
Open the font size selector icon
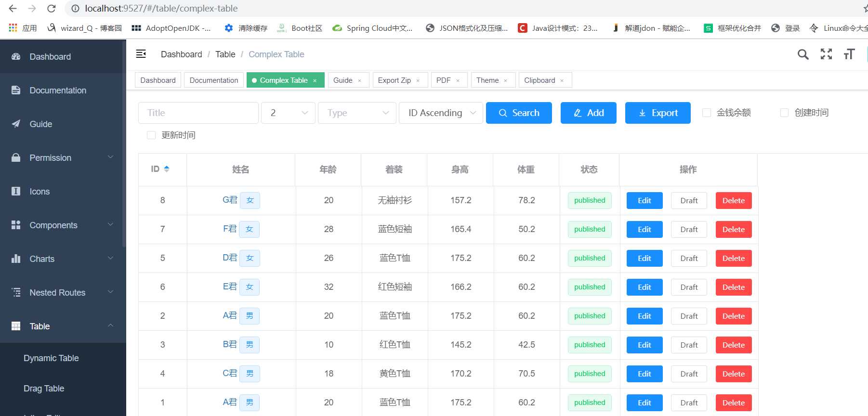tap(849, 54)
